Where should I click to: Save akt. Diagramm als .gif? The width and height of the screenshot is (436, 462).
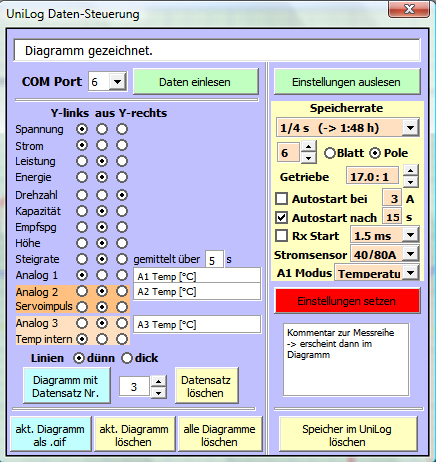50,435
